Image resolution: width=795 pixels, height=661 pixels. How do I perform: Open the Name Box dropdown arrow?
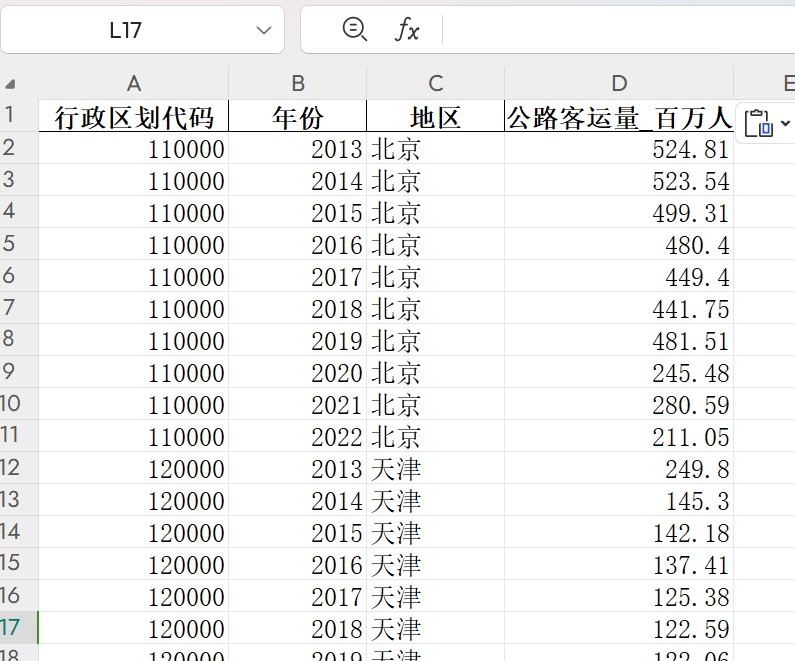[x=264, y=30]
